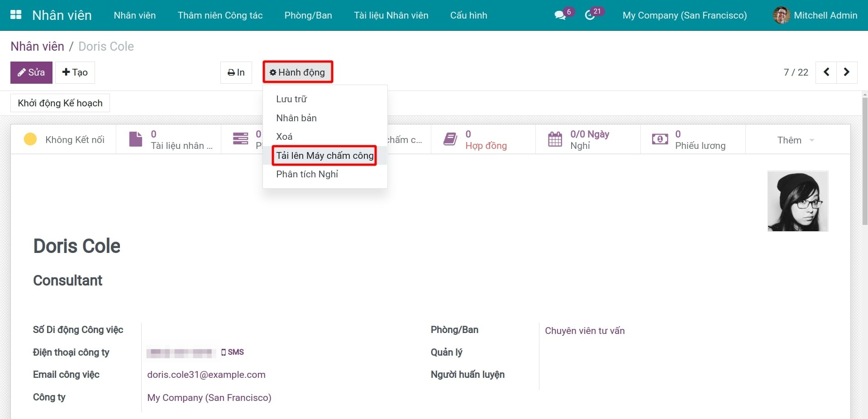Open the apps grid menu icon

pyautogui.click(x=16, y=15)
